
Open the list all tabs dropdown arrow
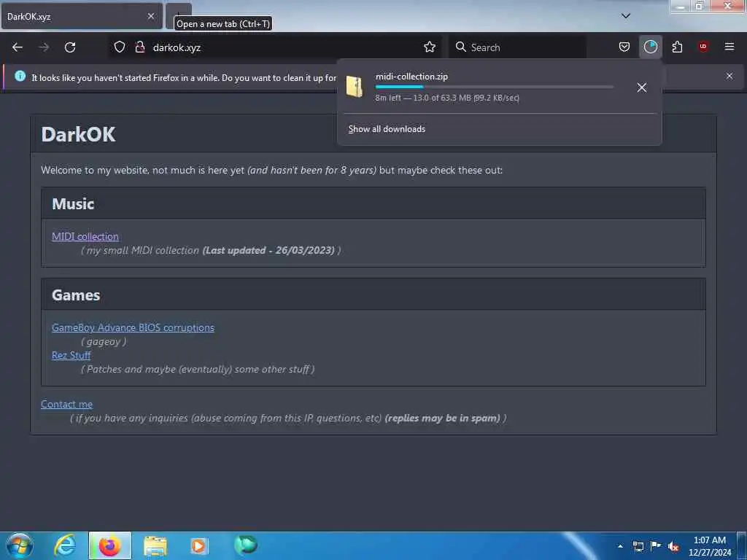point(626,16)
